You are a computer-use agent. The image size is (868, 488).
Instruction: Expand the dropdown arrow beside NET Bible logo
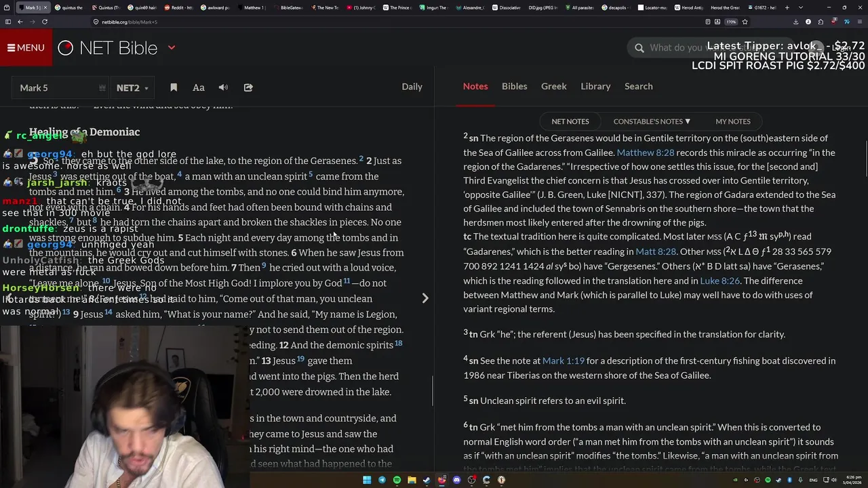tap(172, 48)
